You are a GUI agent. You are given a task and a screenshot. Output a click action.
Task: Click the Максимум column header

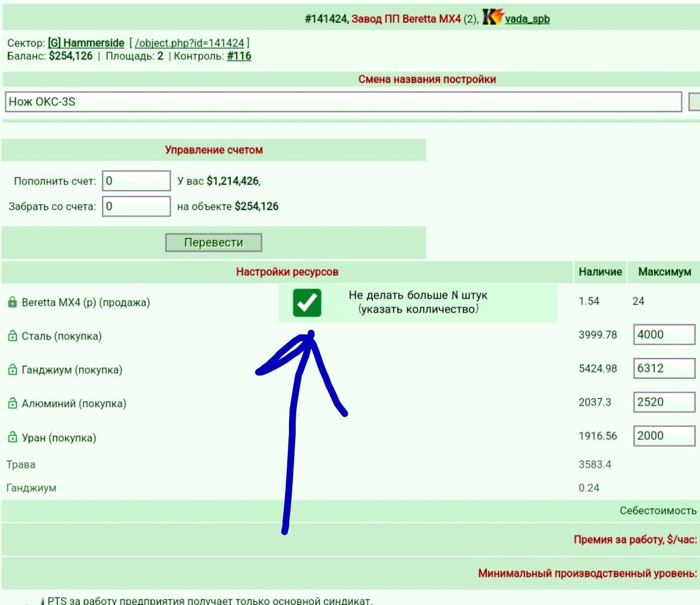tap(665, 272)
